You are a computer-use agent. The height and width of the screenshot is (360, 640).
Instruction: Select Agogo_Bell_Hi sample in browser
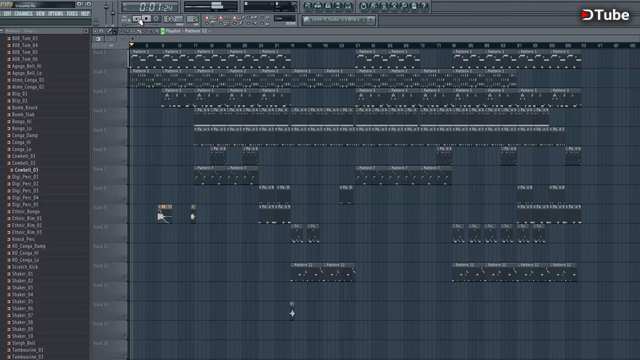(26, 66)
